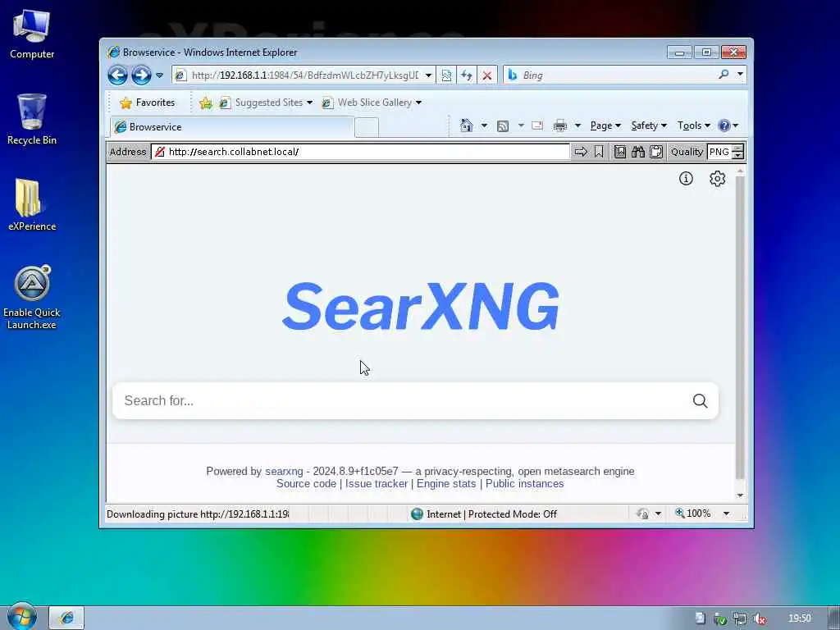Image resolution: width=840 pixels, height=630 pixels.
Task: Click the Browservice Find binoculars icon
Action: pos(638,152)
